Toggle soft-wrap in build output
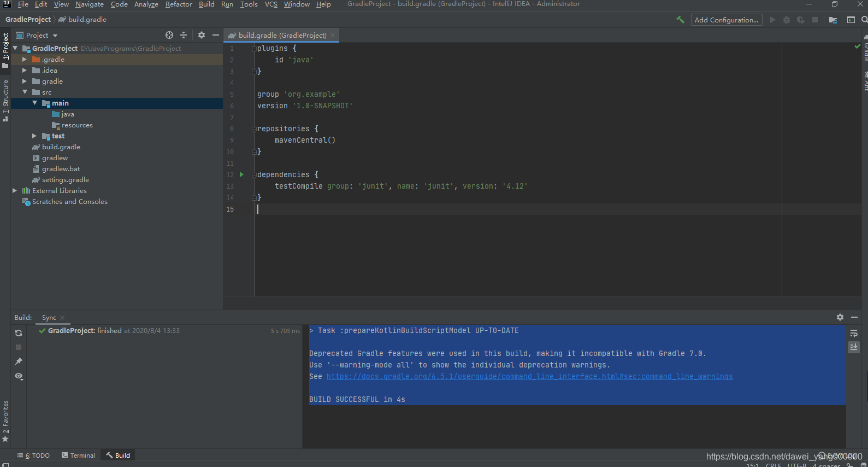Image resolution: width=868 pixels, height=467 pixels. tap(854, 333)
